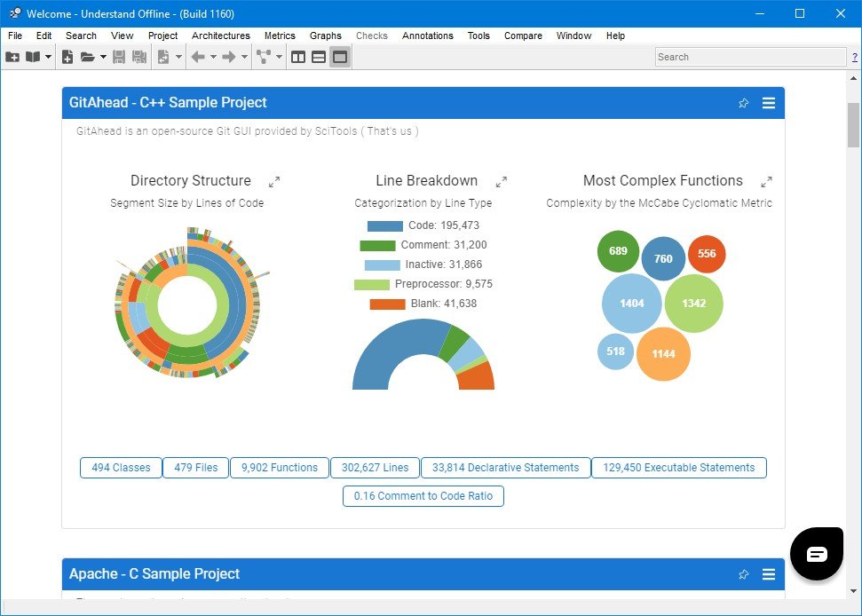Open the recent projects dropdown arrow beside book icon

click(x=48, y=57)
